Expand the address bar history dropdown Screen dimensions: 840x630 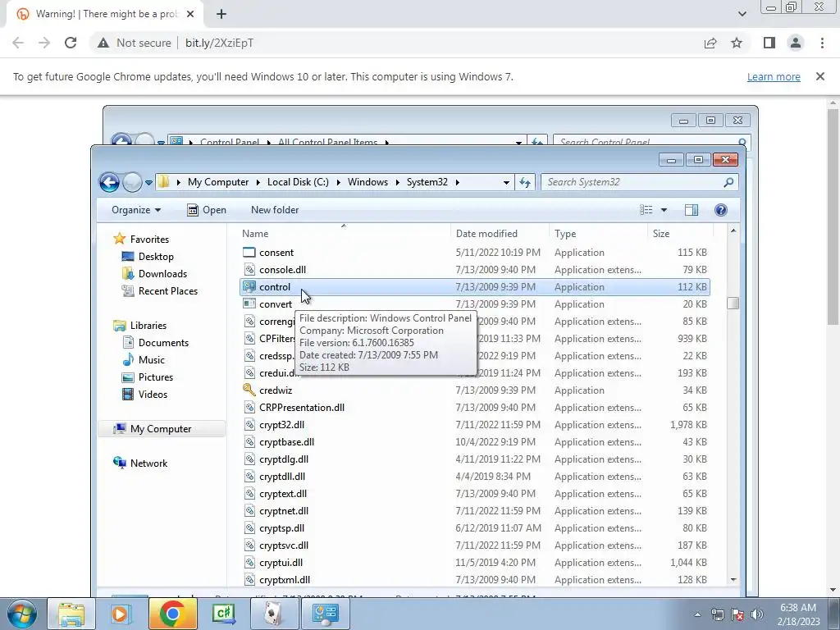click(506, 182)
